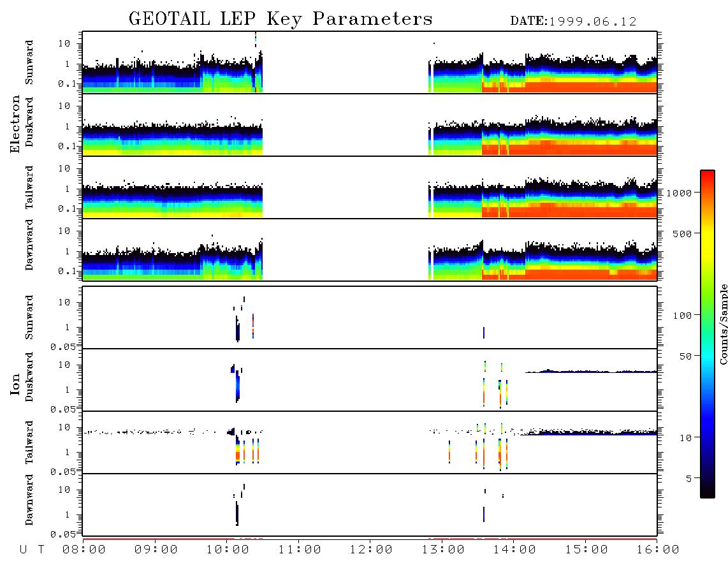Image resolution: width=728 pixels, height=561 pixels.
Task: Click the 13:00 time tick label
Action: tap(443, 550)
